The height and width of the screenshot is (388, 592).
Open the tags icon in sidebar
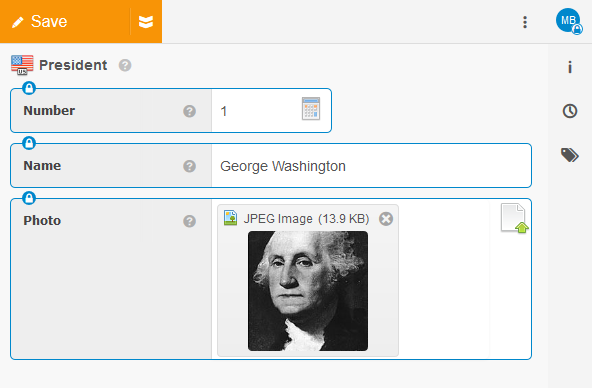[570, 155]
